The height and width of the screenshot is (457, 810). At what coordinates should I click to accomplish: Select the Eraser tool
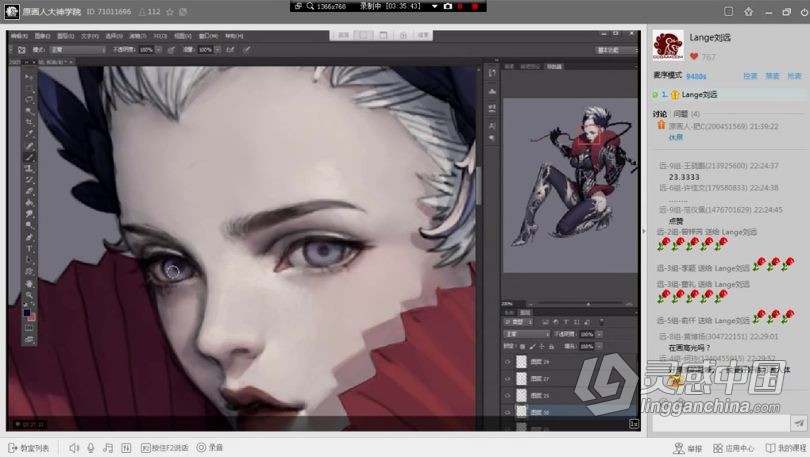[x=29, y=191]
